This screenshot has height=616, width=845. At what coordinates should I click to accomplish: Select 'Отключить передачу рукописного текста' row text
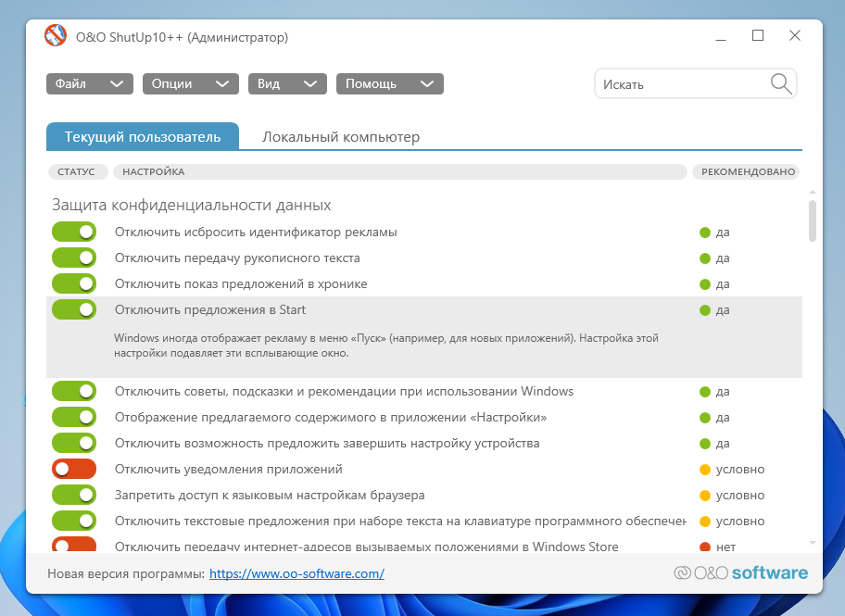[237, 258]
